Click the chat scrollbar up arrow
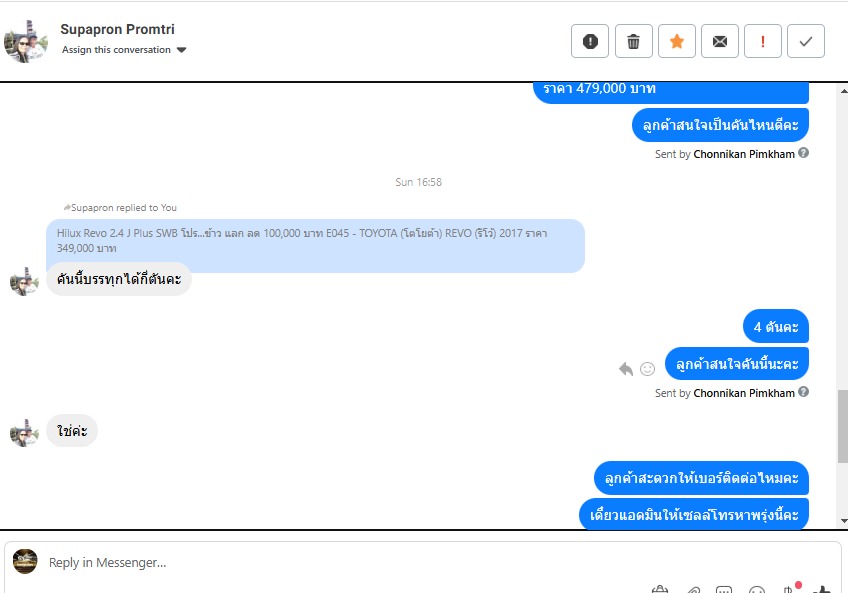 coord(843,91)
